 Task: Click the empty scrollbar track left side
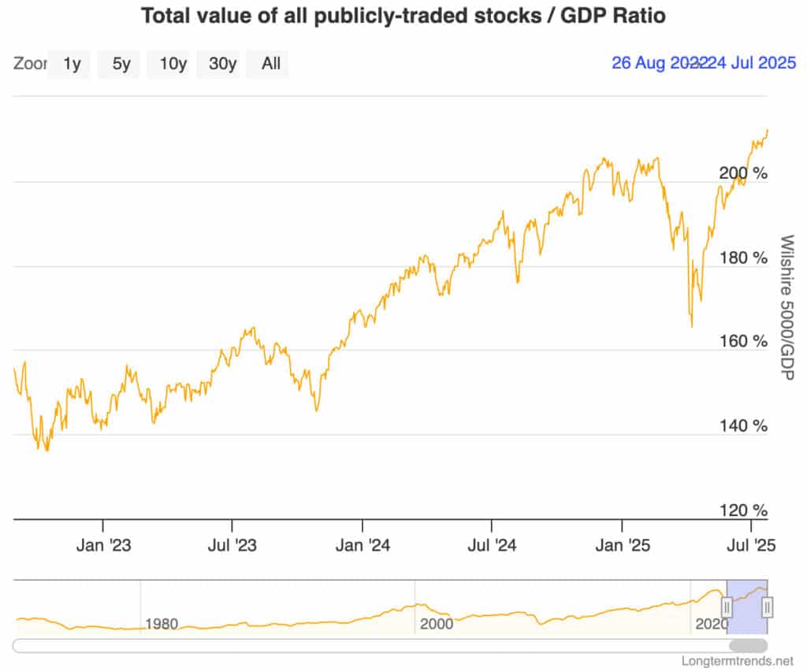point(315,646)
